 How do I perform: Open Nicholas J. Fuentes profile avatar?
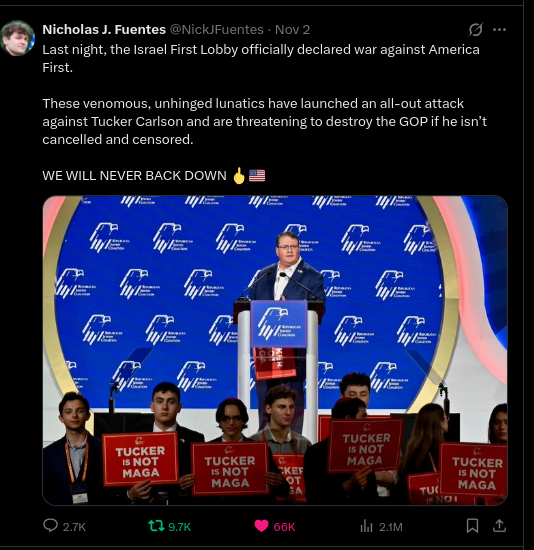(17, 38)
